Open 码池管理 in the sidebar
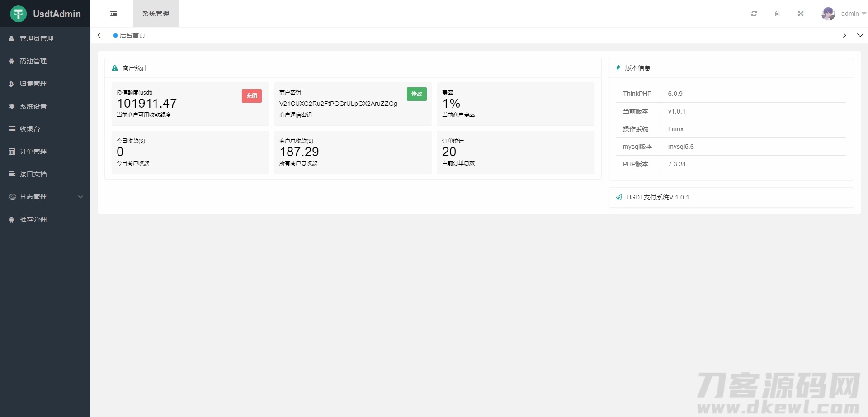The width and height of the screenshot is (868, 417). pos(33,61)
